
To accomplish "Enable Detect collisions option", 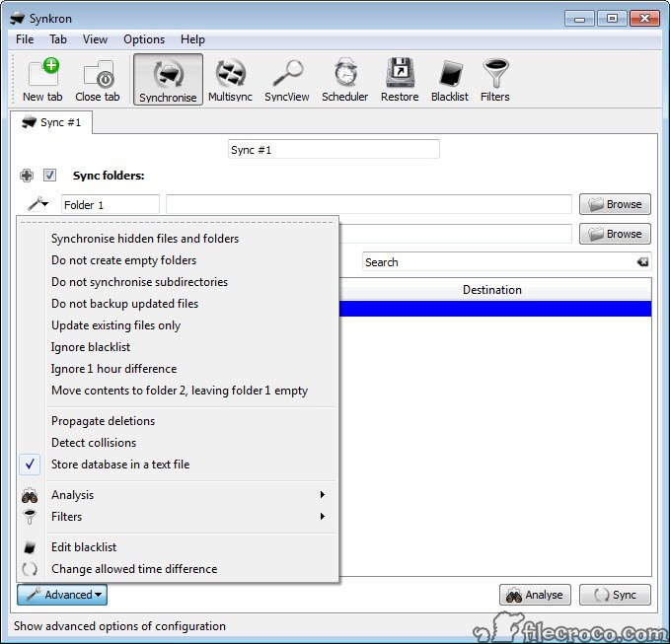I will [178, 443].
